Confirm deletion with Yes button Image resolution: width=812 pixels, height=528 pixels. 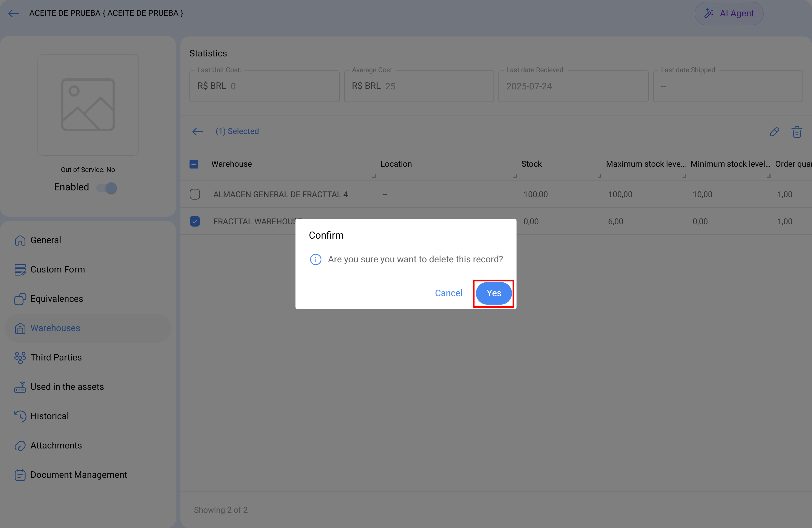pyautogui.click(x=493, y=293)
